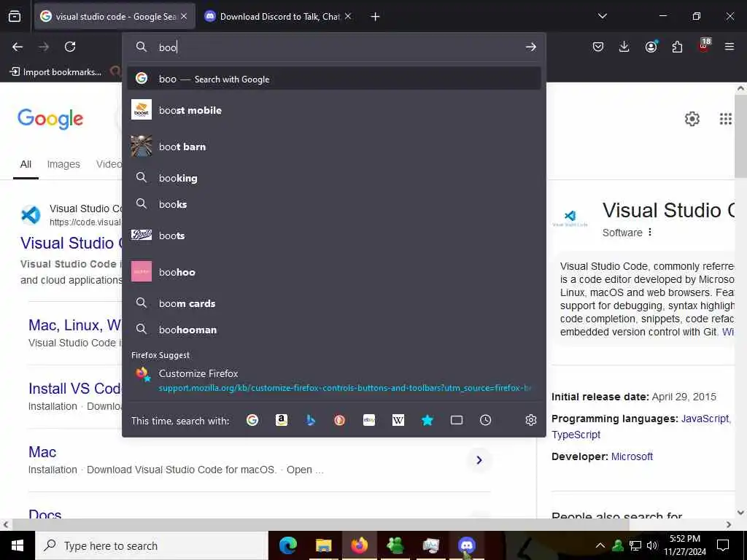Image resolution: width=747 pixels, height=560 pixels.
Task: Search open tabs icon
Action: pyautogui.click(x=457, y=420)
